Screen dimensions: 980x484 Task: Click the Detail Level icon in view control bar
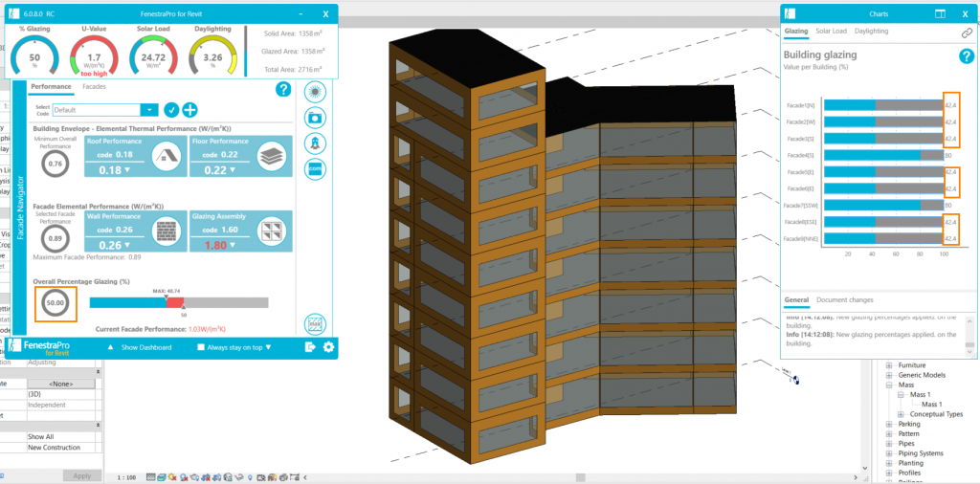pos(150,477)
